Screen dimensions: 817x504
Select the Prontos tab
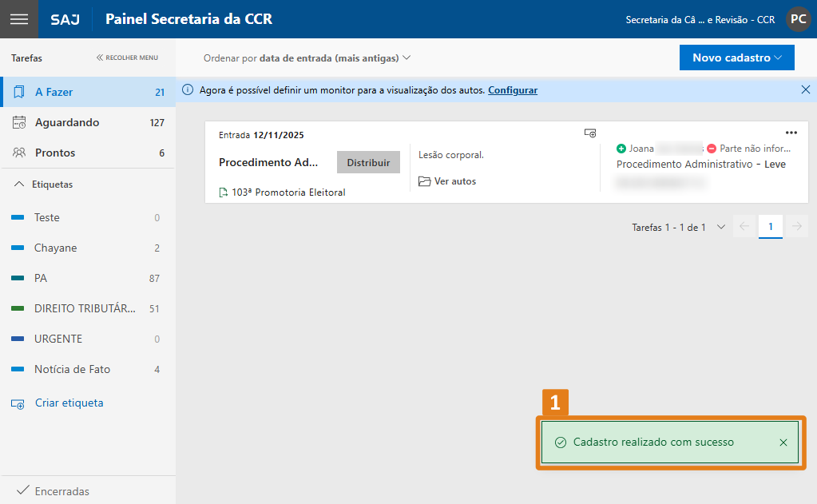pyautogui.click(x=55, y=153)
